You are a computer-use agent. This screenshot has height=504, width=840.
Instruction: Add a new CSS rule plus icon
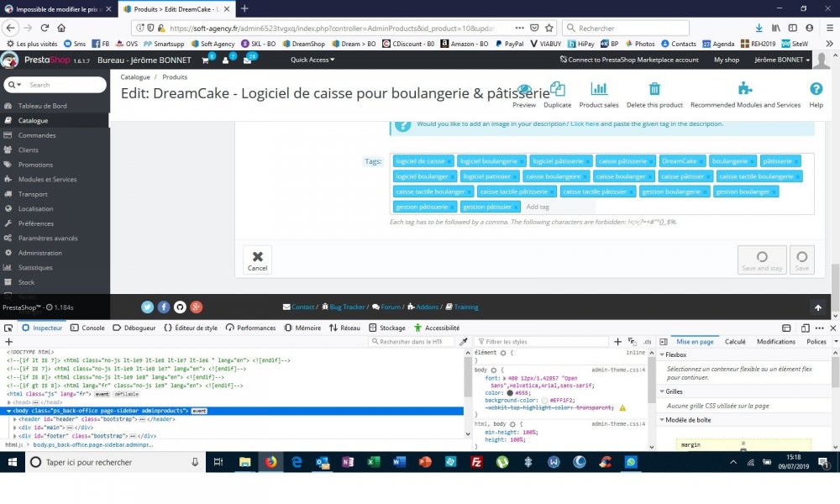pos(617,341)
